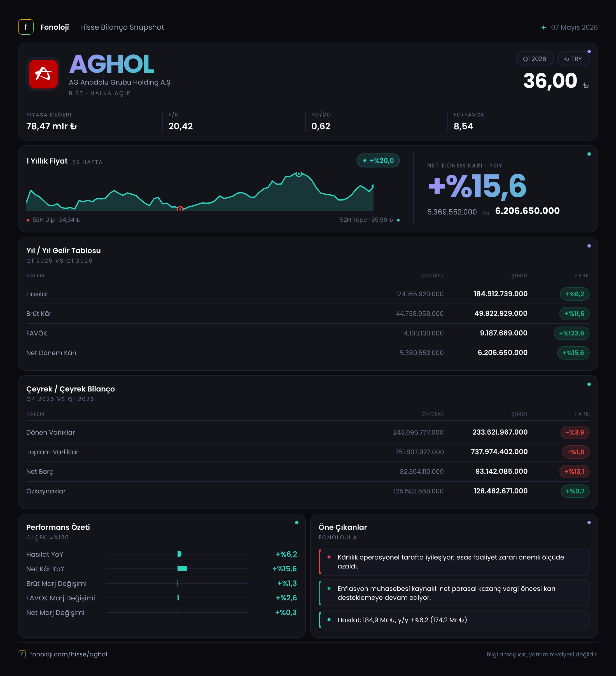
Task: Click the +%13,1 badge in Net Borç row
Action: tap(574, 472)
